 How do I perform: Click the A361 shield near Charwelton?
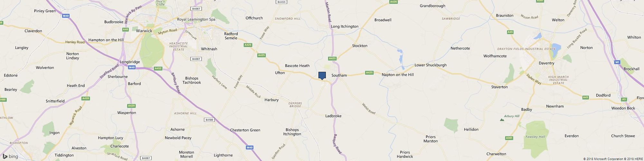click(x=509, y=138)
